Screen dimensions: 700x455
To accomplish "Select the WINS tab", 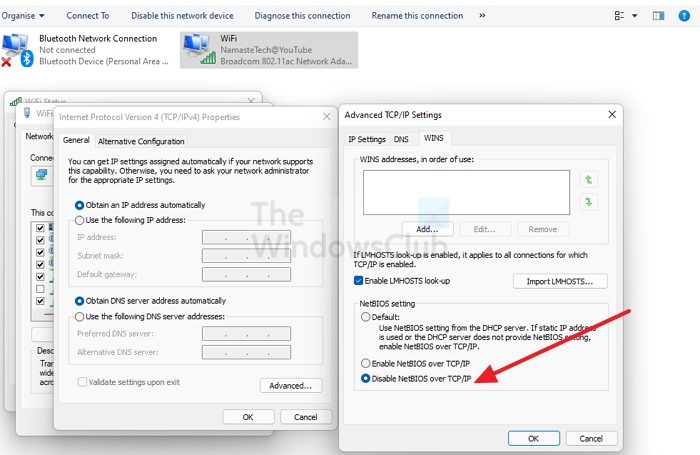I will tap(433, 138).
